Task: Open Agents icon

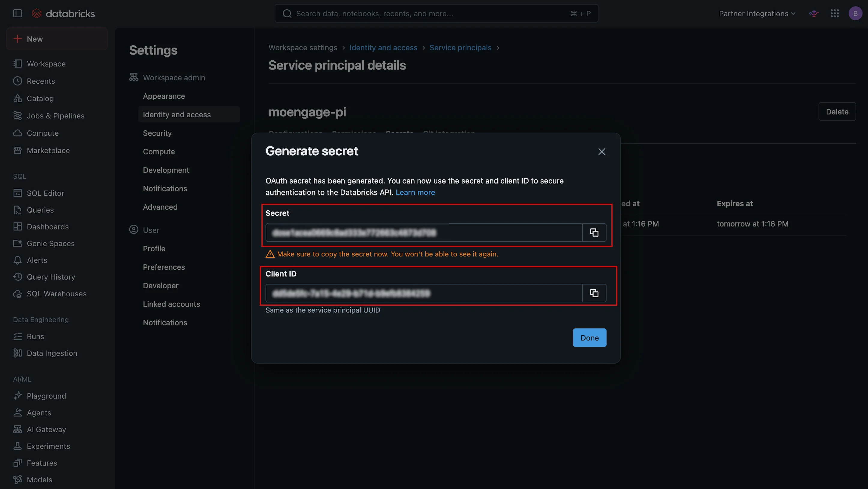Action: tap(17, 412)
